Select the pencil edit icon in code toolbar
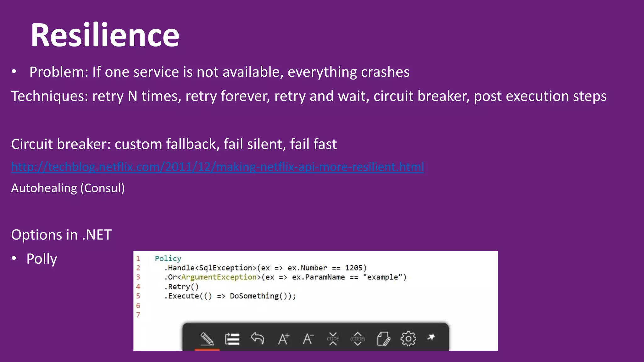The image size is (644, 362). (x=207, y=339)
